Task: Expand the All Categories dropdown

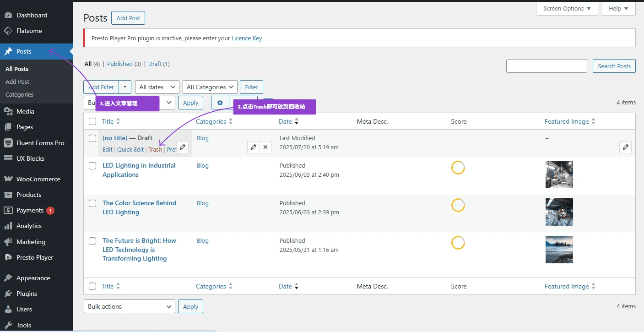Action: [210, 87]
